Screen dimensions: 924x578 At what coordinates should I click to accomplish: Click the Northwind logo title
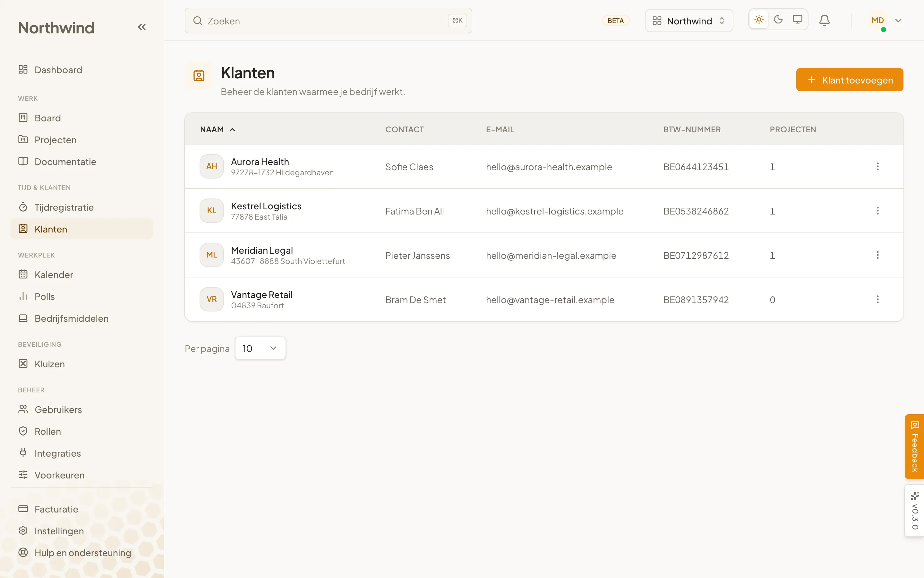click(x=56, y=28)
